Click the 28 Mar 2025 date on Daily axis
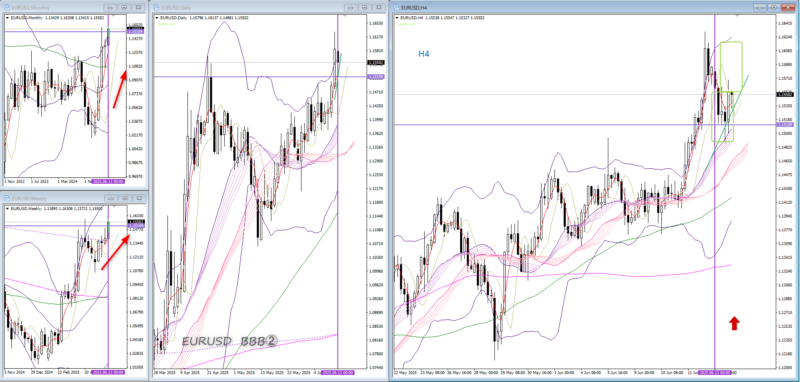800x382 pixels. tap(165, 372)
